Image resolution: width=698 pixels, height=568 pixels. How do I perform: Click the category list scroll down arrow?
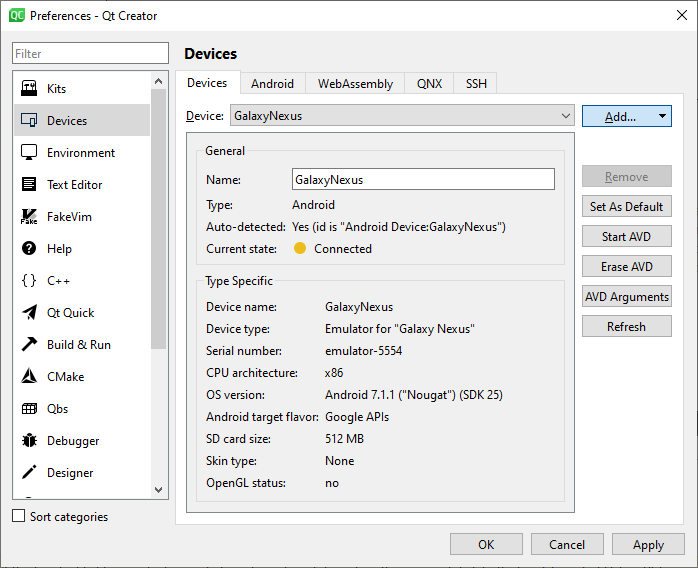coord(158,490)
